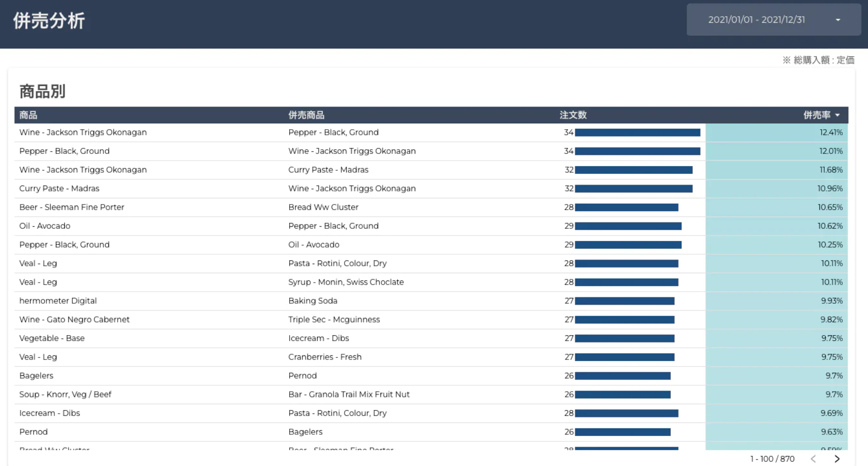Image resolution: width=868 pixels, height=466 pixels.
Task: Click 10.96% 併売率 cell
Action: 777,189
